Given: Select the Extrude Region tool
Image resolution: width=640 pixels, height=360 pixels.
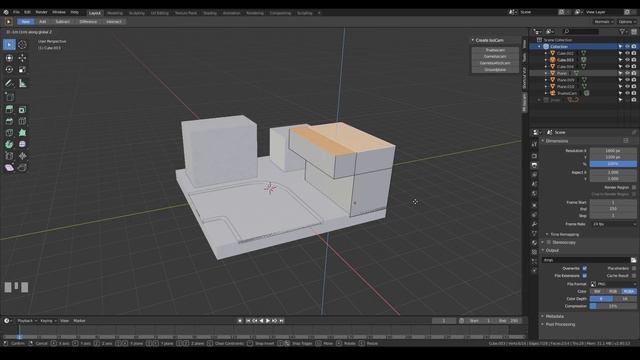Looking at the screenshot, I should click(9, 109).
